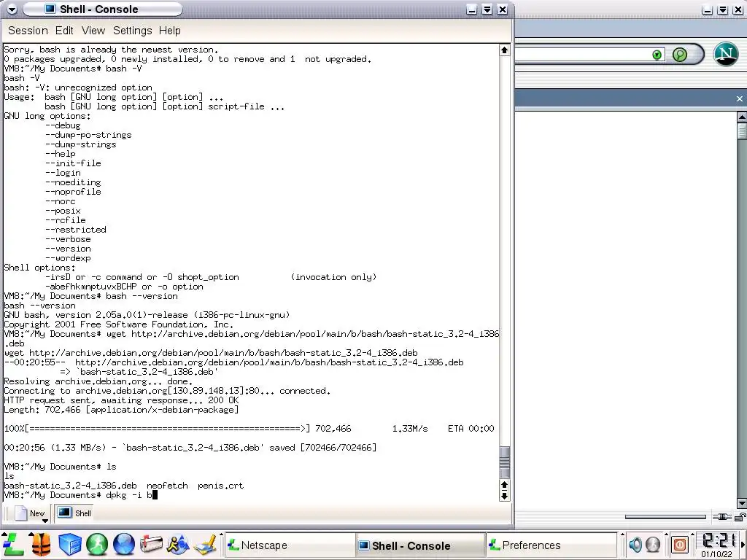This screenshot has height=560, width=747.
Task: Click the dpkg -i command prompt line
Action: 80,495
